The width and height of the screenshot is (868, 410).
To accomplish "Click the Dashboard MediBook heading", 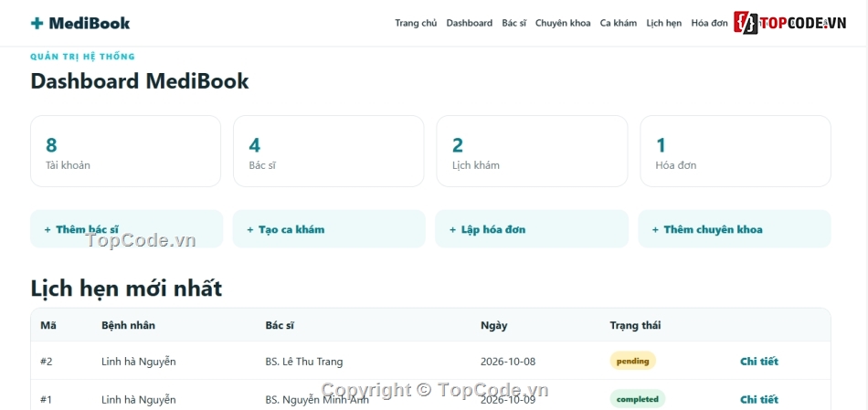I will (140, 80).
